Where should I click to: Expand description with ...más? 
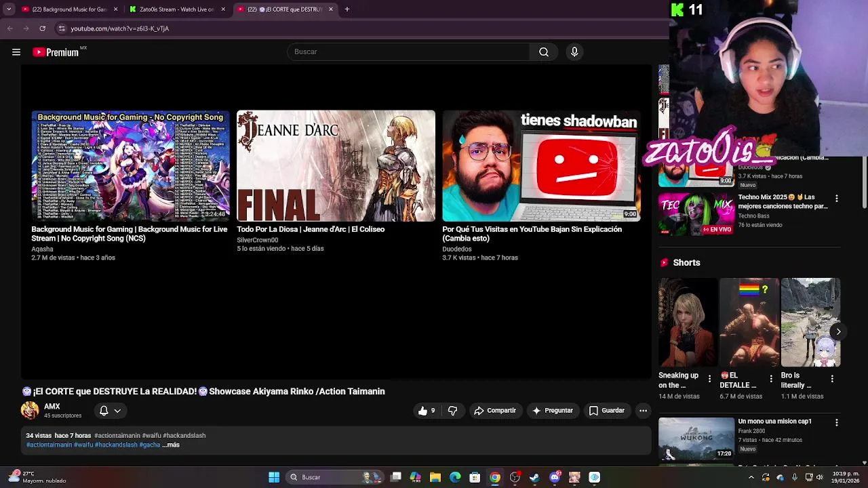pyautogui.click(x=171, y=445)
